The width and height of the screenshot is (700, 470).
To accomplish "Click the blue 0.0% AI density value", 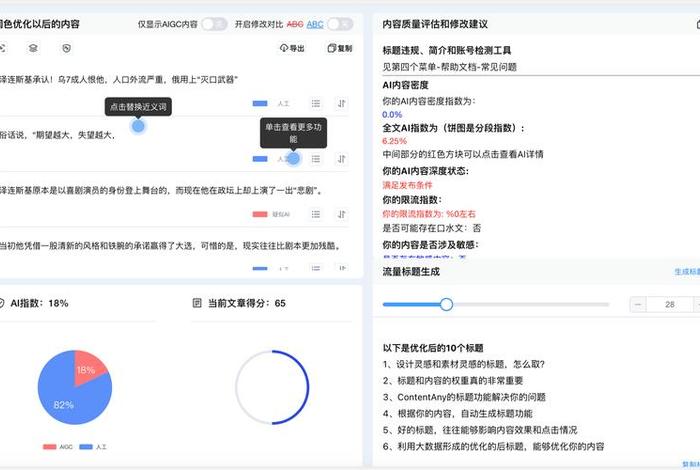I will click(x=392, y=115).
